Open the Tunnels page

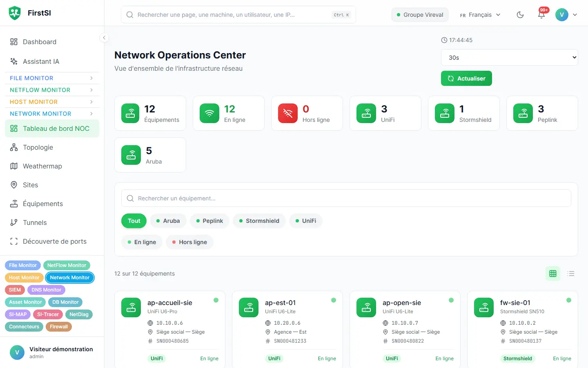[x=52, y=222]
